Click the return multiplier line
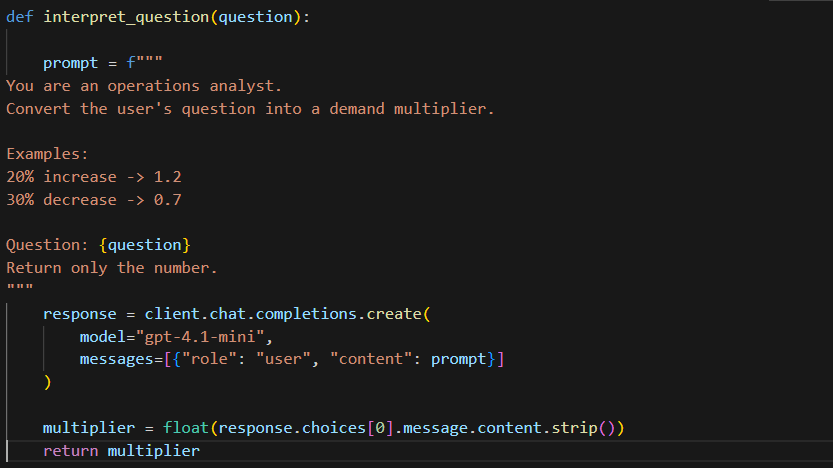The width and height of the screenshot is (833, 468). click(x=121, y=451)
